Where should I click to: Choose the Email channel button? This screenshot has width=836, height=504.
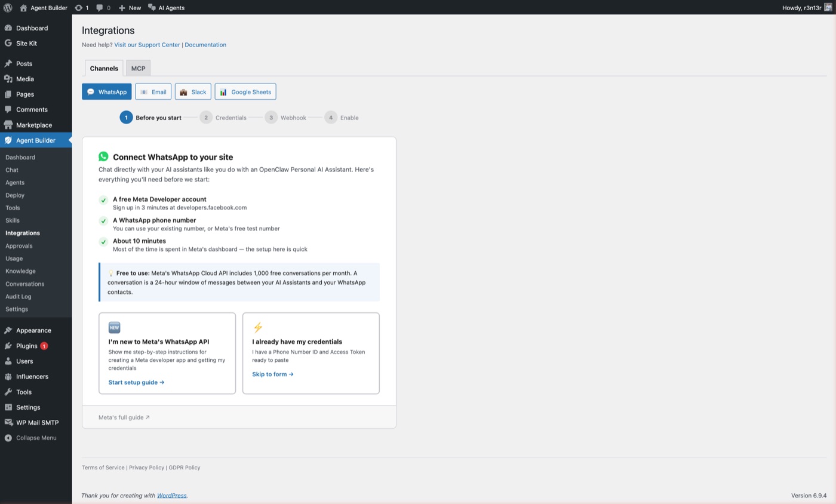(153, 92)
